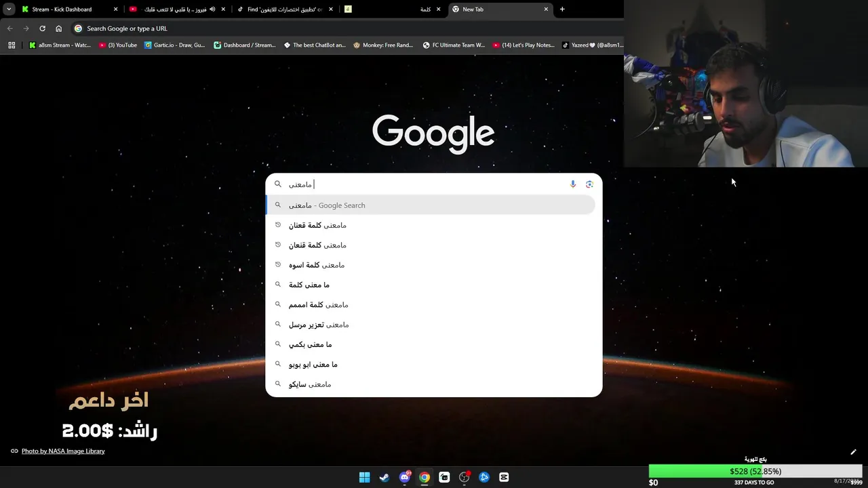Close the TikTok Find tab
The image size is (868, 488).
[x=331, y=9]
